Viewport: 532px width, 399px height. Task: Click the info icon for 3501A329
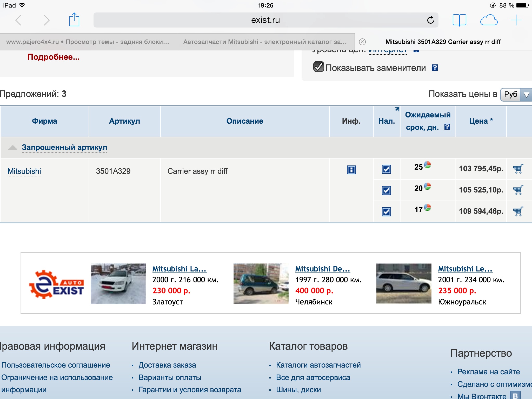(351, 170)
